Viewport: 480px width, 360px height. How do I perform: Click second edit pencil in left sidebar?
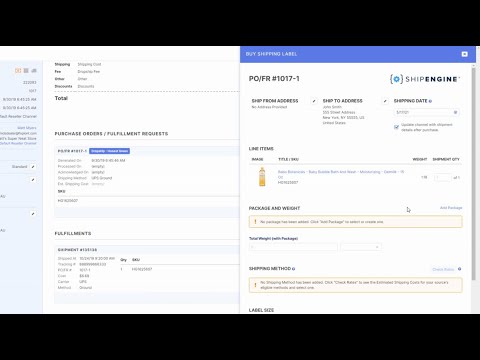point(33,180)
